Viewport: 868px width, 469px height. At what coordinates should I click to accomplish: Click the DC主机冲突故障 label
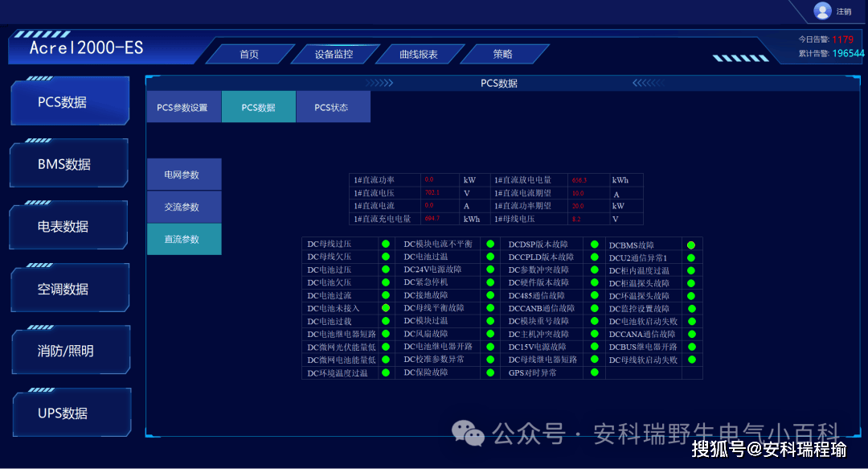[538, 335]
